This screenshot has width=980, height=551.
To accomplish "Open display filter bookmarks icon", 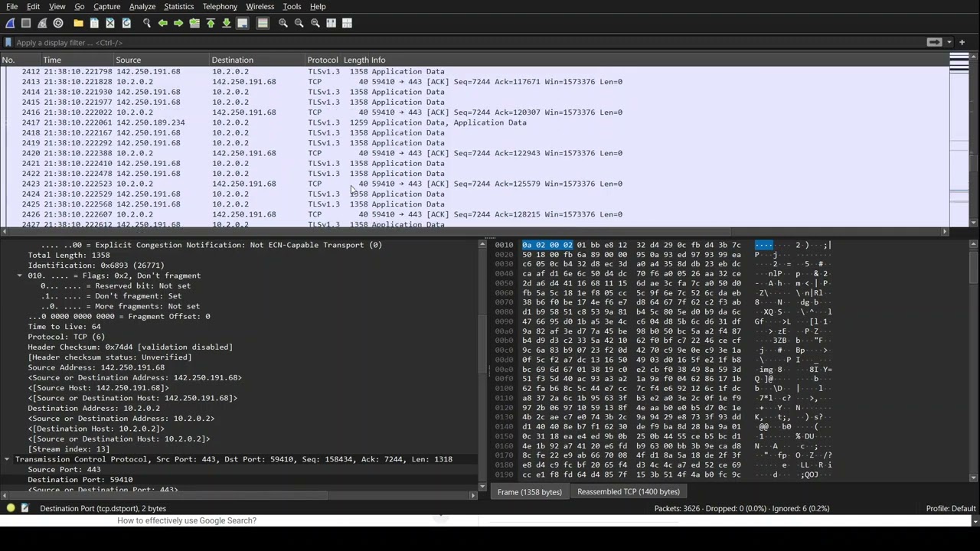I will [8, 43].
